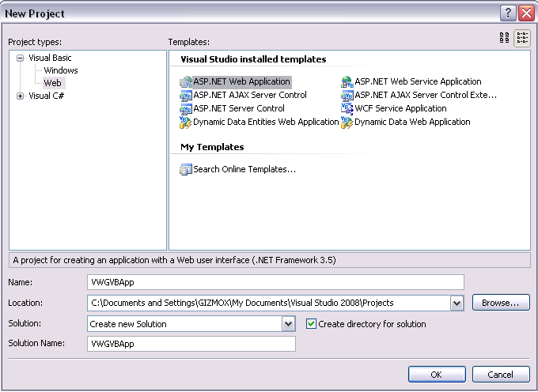The image size is (538, 392).
Task: Click the ASP.NET Web Service Application icon
Action: [x=347, y=82]
